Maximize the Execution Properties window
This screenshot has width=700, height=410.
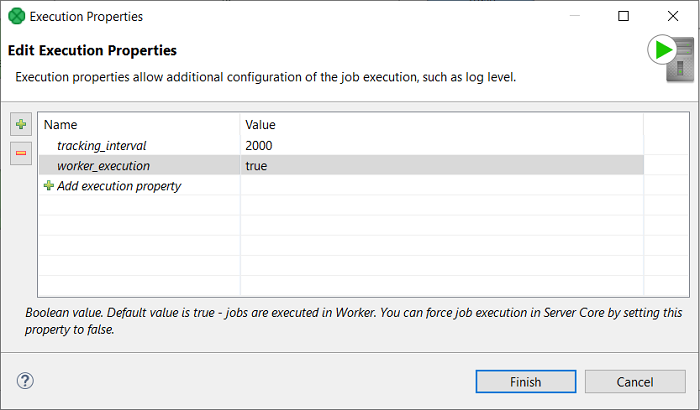[623, 16]
